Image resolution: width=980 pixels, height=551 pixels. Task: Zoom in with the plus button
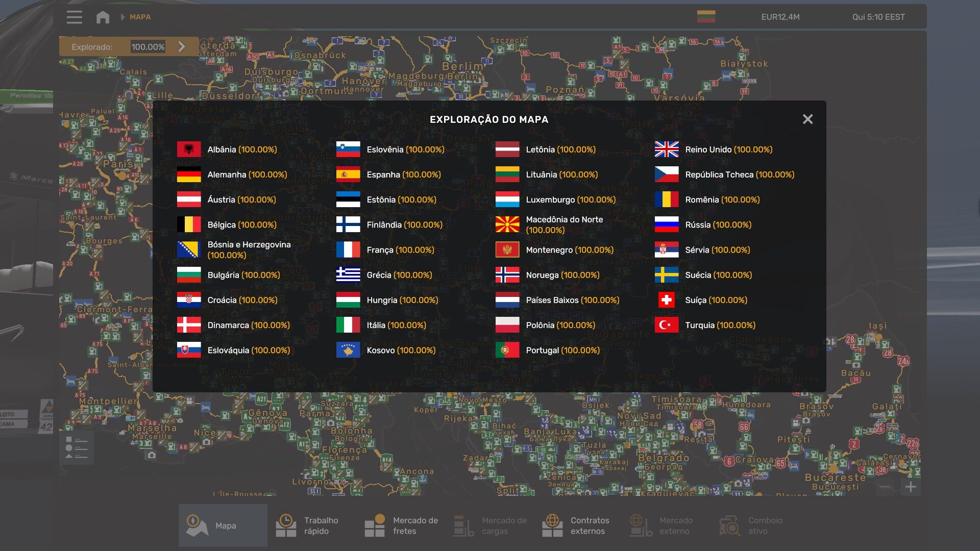911,487
